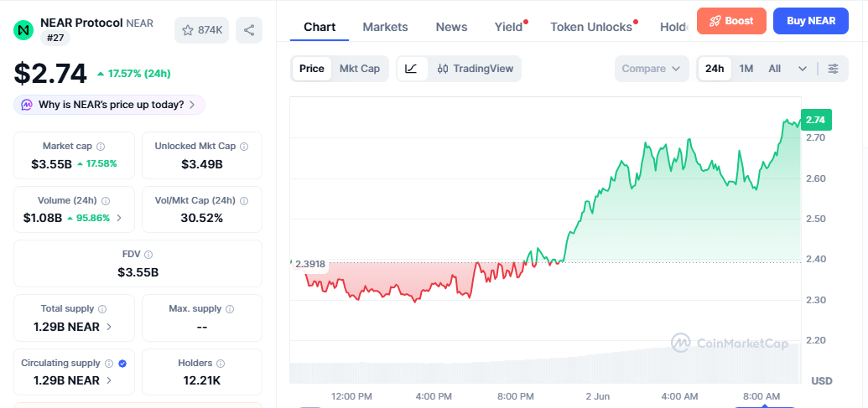Click the 2.3918 opening price marker

point(309,264)
